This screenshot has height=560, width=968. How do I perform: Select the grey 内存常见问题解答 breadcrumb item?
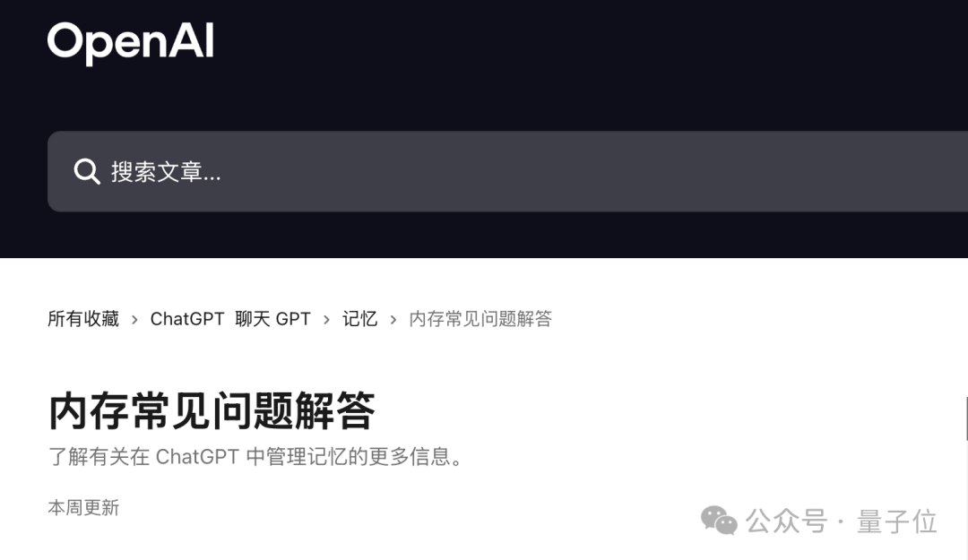tap(480, 319)
